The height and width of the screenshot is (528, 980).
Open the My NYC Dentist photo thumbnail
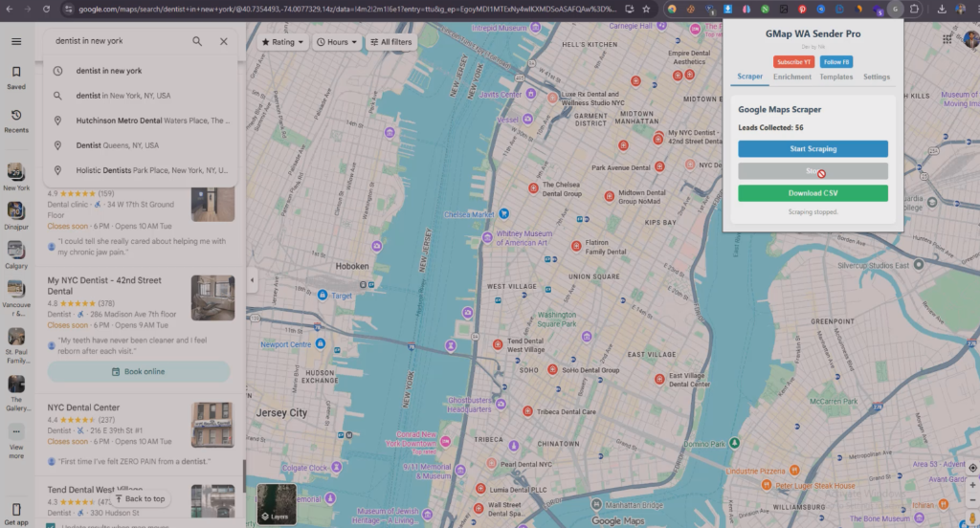212,298
